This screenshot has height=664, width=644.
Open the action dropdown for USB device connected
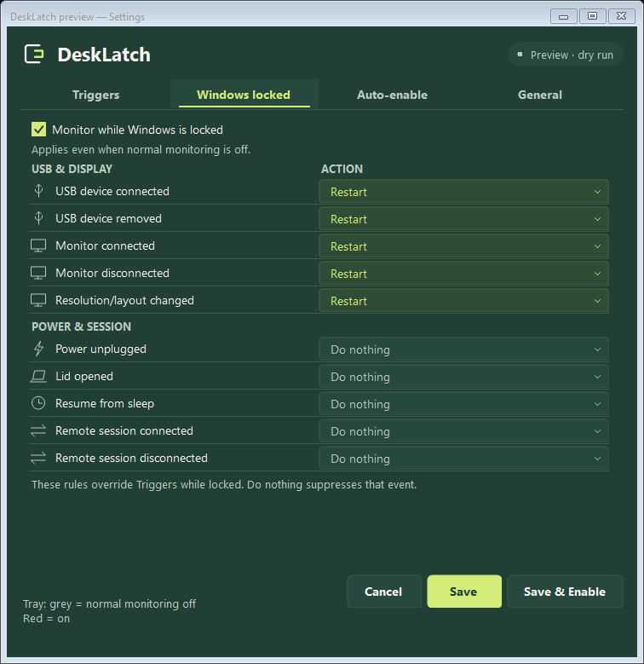pos(463,192)
